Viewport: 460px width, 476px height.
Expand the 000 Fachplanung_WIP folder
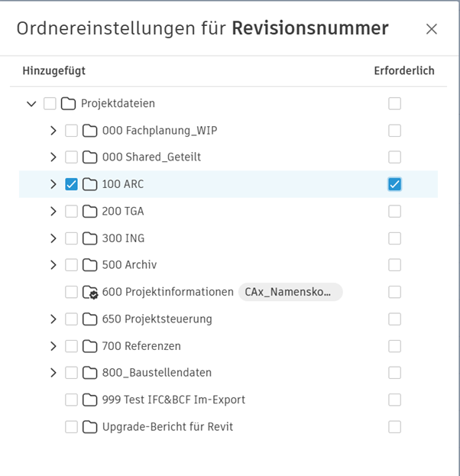click(53, 131)
